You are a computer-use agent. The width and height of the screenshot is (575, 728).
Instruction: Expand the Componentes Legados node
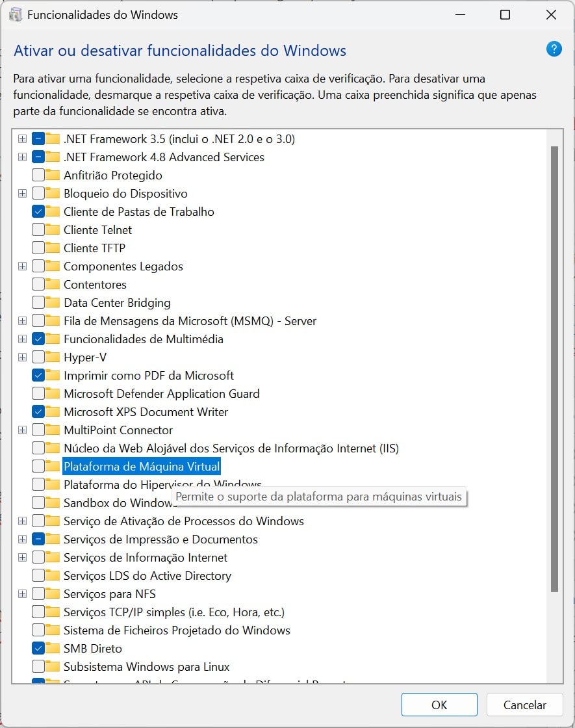[22, 266]
